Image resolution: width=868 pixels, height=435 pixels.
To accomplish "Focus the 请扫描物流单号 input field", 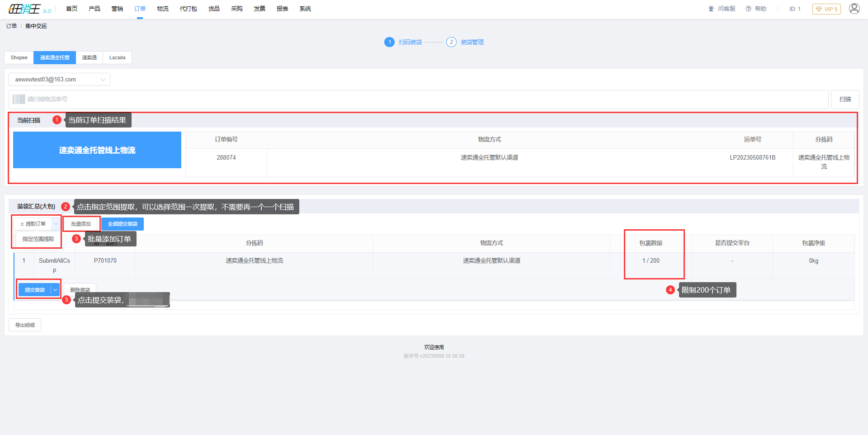I will 419,99.
